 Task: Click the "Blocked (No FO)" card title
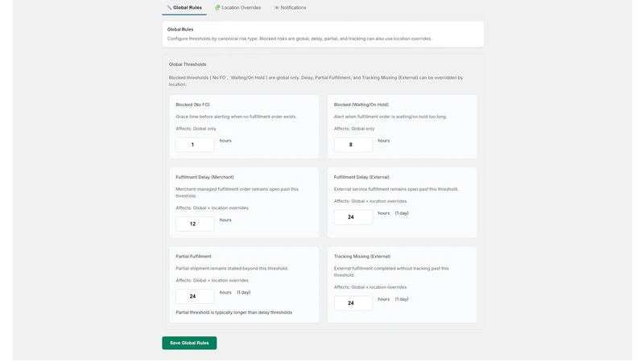[x=192, y=105]
